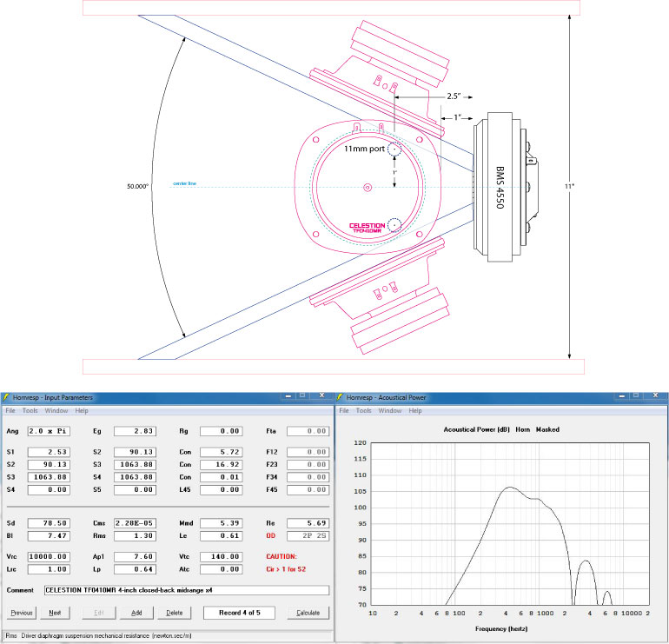
Task: Click the 'BMS 4550' driver label in the diagram
Action: tap(500, 188)
